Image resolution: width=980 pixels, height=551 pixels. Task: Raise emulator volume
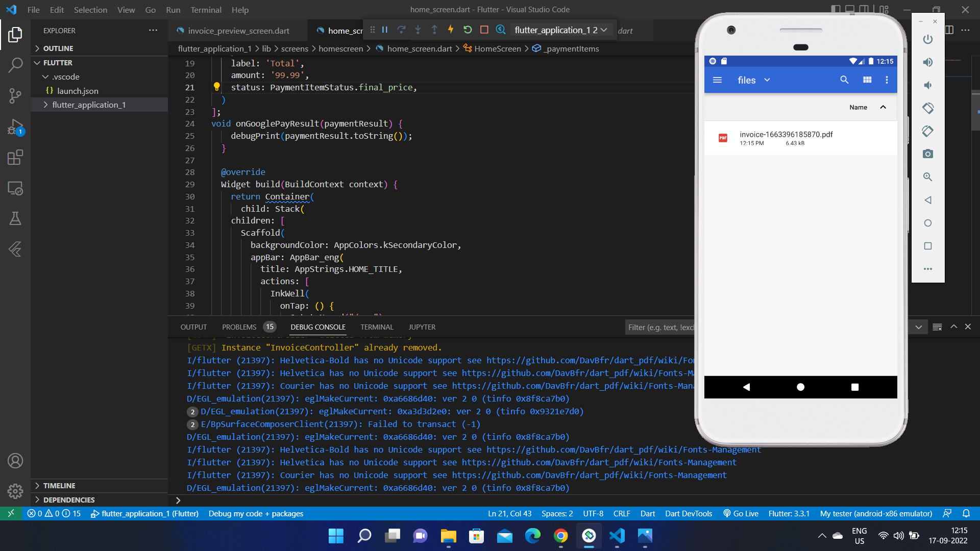pyautogui.click(x=928, y=62)
